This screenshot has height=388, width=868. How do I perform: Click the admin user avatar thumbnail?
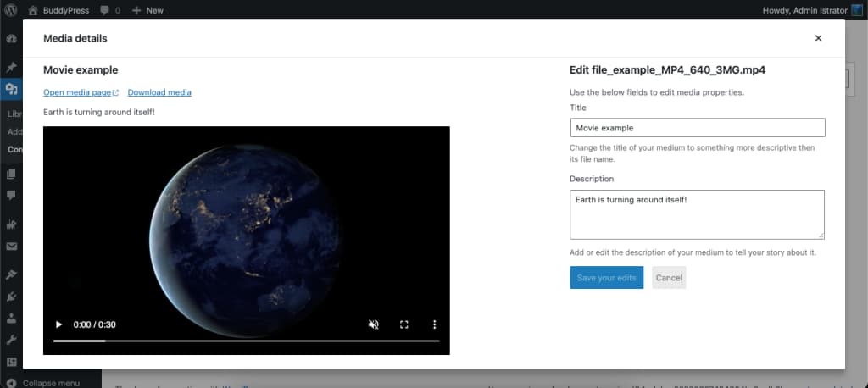point(856,10)
